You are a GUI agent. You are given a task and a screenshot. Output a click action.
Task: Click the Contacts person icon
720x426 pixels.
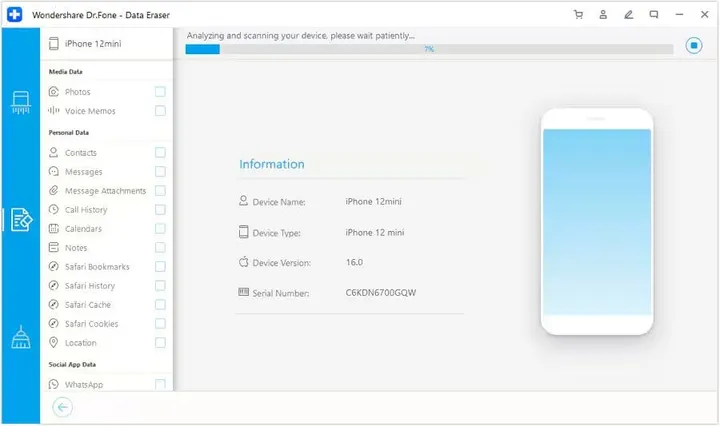(54, 152)
